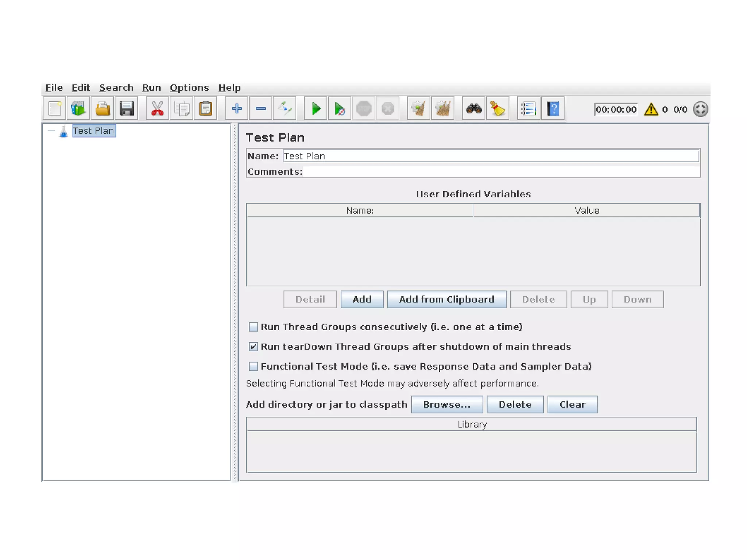Click the blue Help question-mark icon
747x560 pixels.
pyautogui.click(x=553, y=109)
